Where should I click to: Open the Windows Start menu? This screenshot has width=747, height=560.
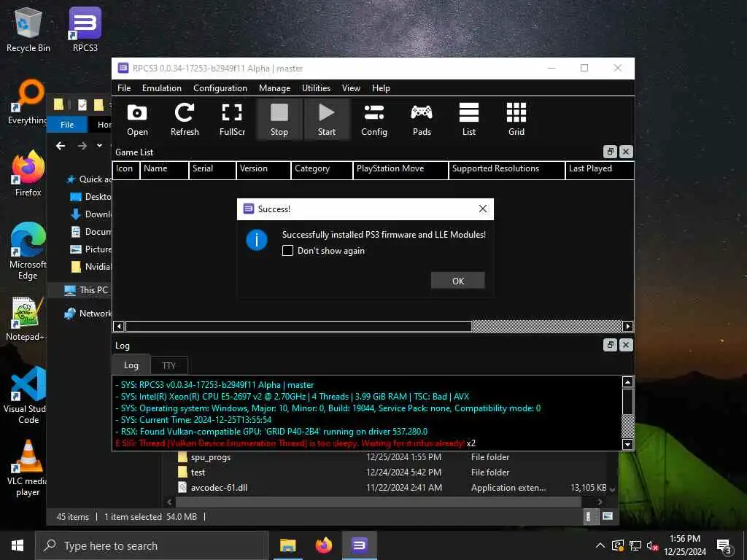tap(18, 545)
